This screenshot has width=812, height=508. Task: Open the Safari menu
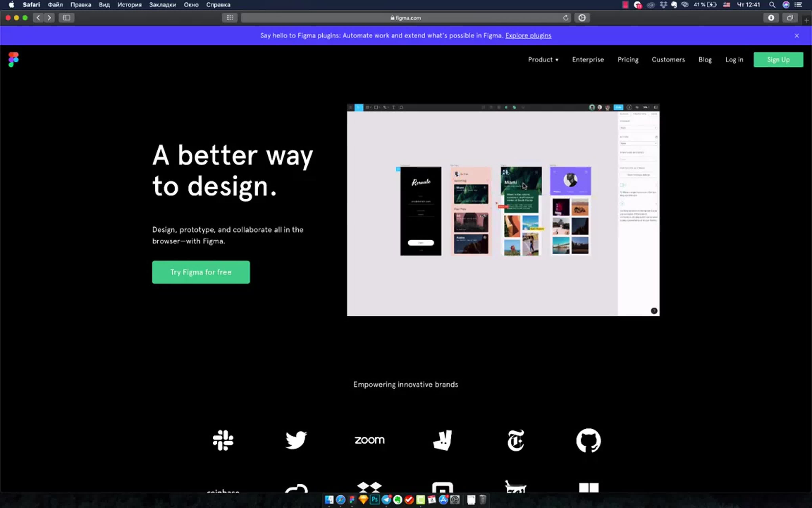(31, 5)
